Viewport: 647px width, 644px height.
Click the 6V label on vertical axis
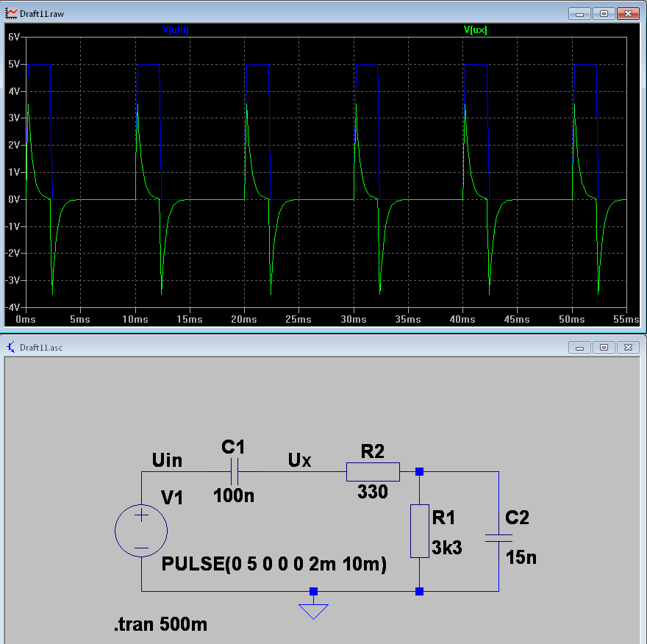point(14,37)
